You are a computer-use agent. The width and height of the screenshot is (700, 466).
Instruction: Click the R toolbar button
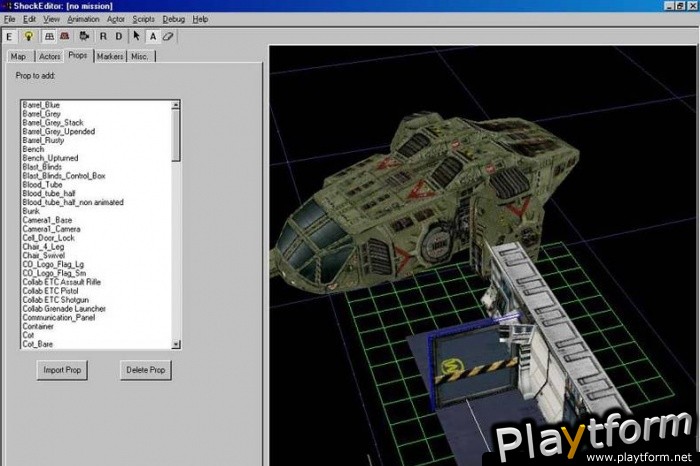103,37
